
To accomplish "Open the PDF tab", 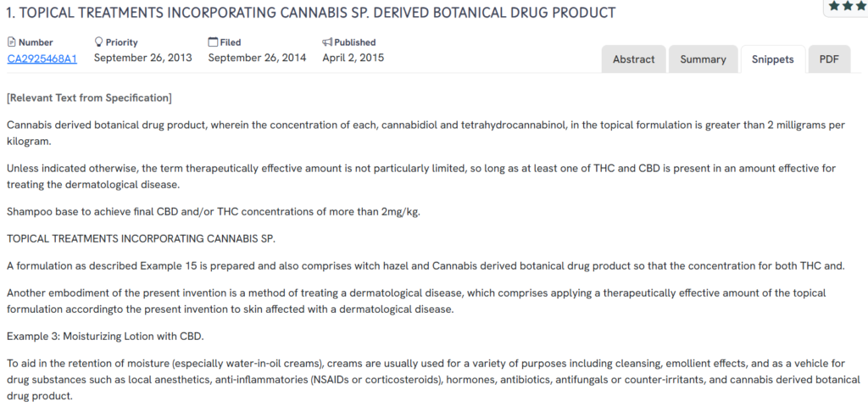I will [828, 59].
